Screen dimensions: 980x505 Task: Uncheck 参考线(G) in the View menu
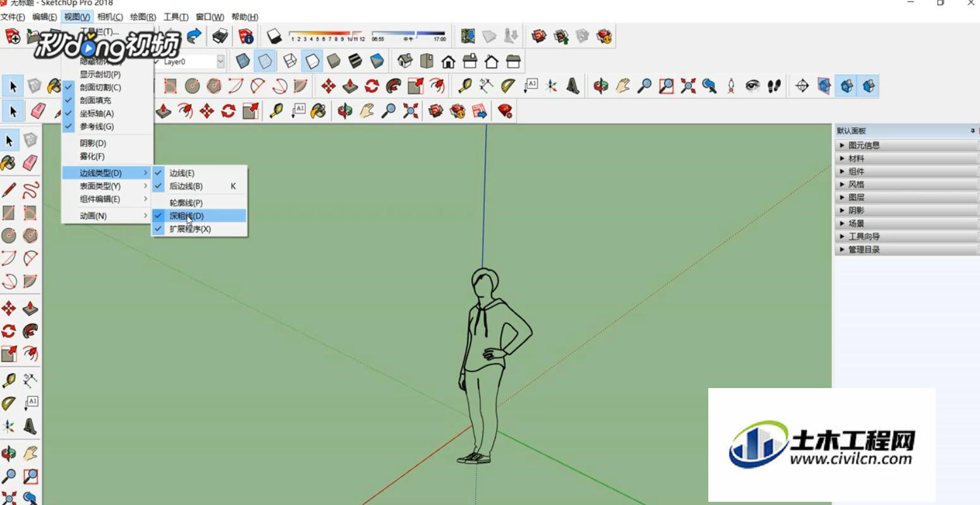[96, 126]
